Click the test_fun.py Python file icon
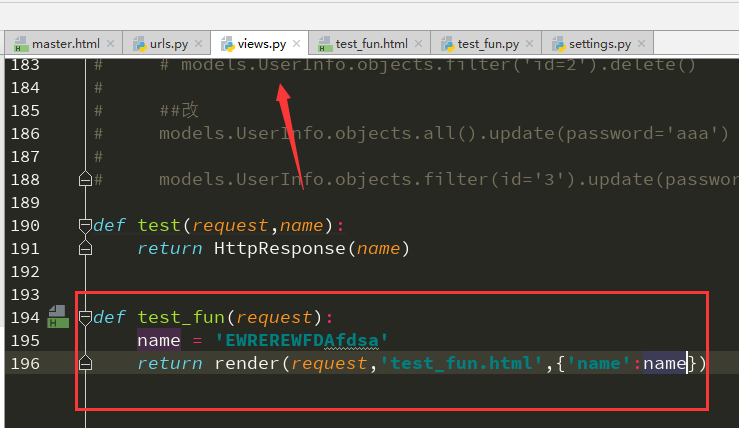The image size is (739, 428). (447, 44)
